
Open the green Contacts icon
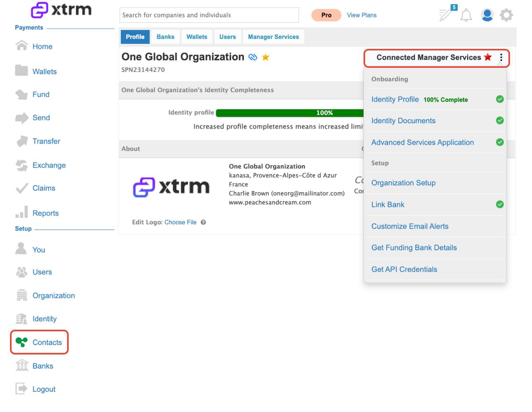22,342
